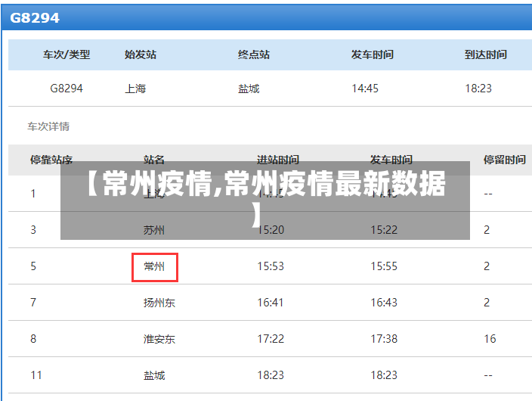Click 苏州 arrival time 15:20
The height and width of the screenshot is (401, 532).
point(271,230)
